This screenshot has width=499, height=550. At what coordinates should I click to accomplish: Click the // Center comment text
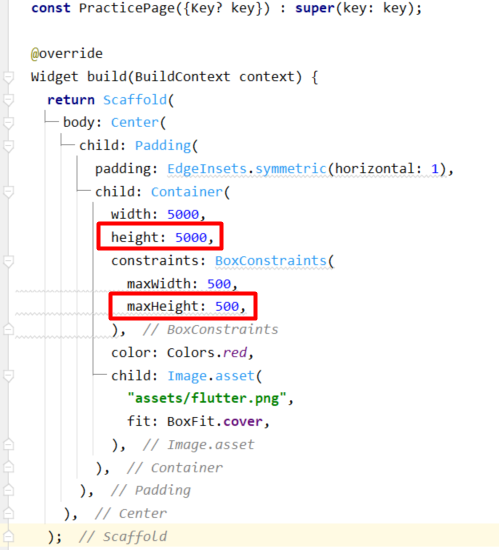[x=131, y=513]
